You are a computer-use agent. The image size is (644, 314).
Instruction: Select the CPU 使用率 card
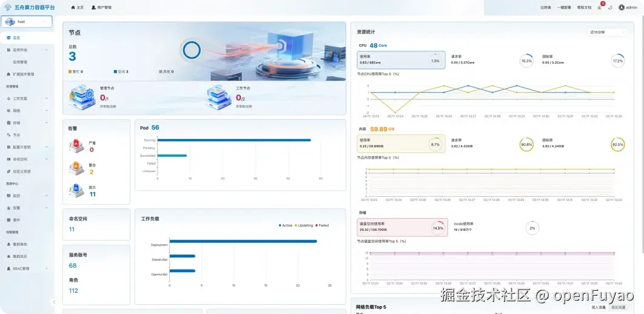click(401, 60)
